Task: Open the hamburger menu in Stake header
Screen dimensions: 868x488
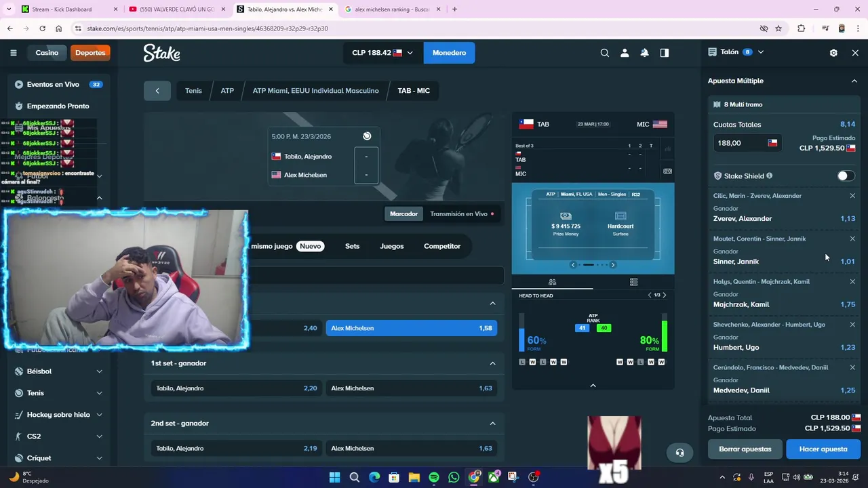Action: tap(14, 53)
